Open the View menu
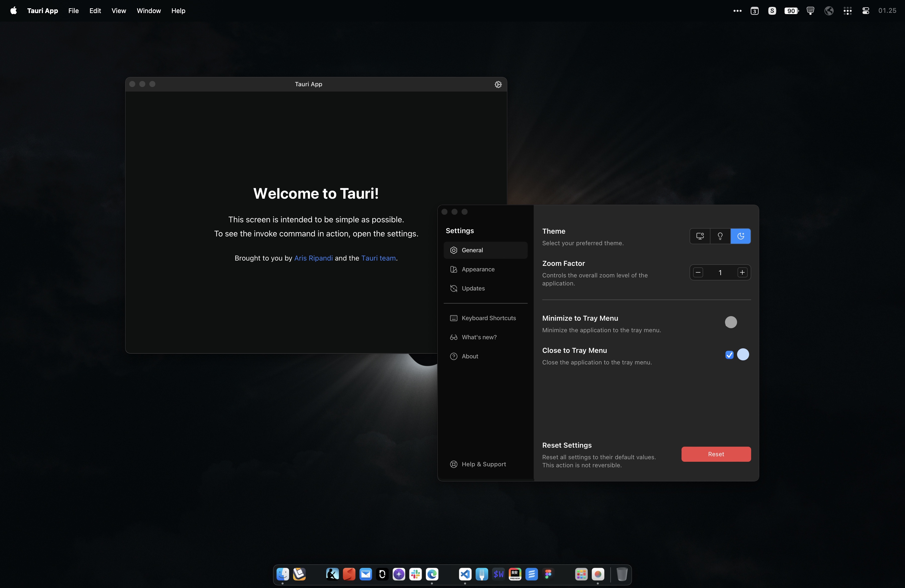Screen dimensions: 905x588 click(x=119, y=11)
